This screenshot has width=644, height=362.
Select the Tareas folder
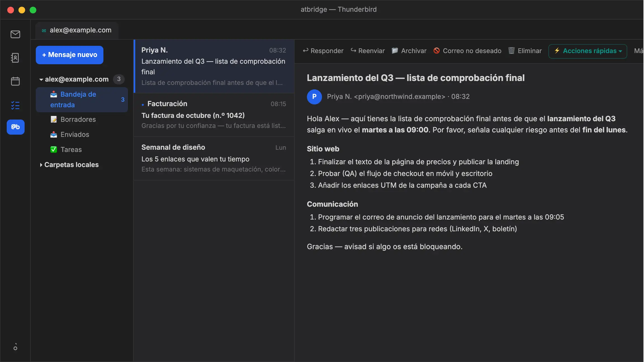click(82, 150)
